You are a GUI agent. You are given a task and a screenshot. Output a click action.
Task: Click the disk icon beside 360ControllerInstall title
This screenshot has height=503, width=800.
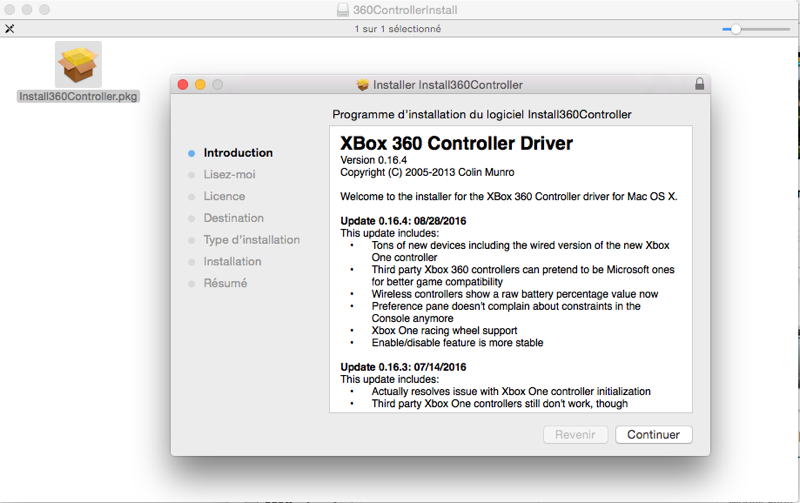coord(343,10)
